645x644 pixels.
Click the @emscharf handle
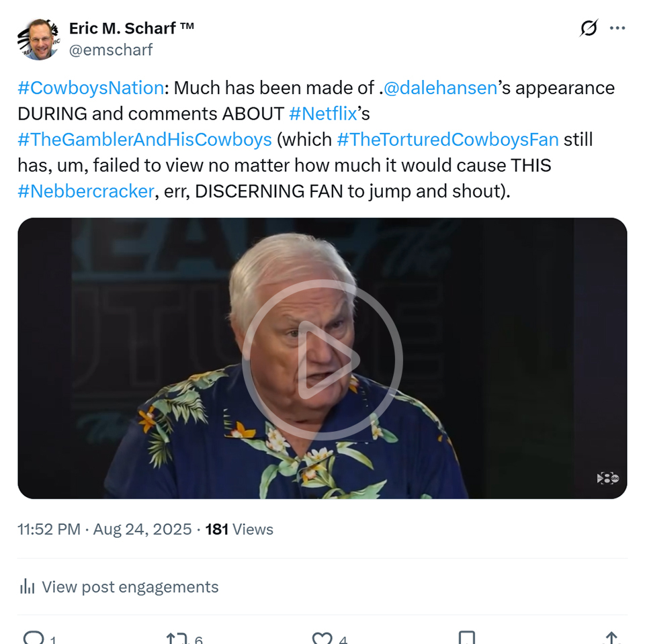pyautogui.click(x=111, y=50)
